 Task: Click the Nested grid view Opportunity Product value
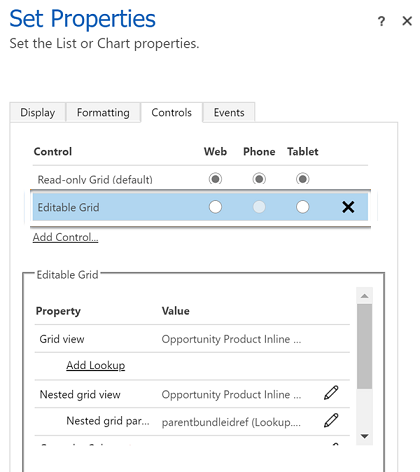click(x=231, y=395)
